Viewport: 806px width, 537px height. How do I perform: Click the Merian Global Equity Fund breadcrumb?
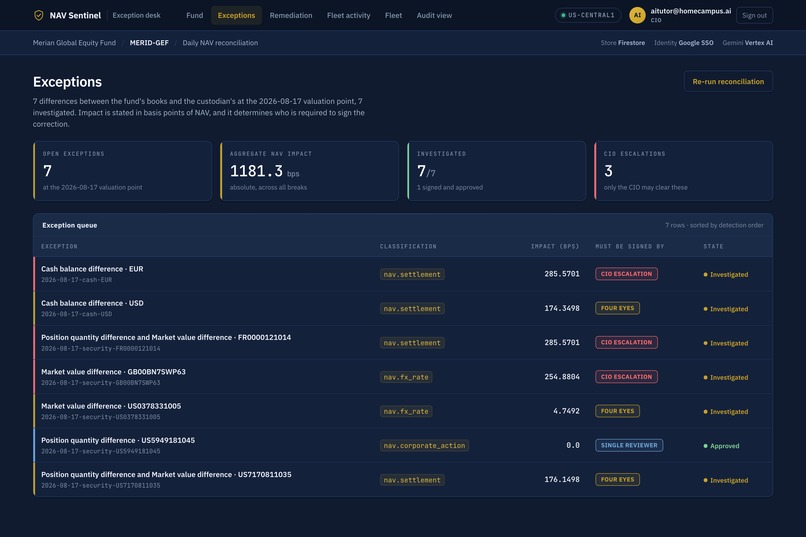tap(74, 43)
